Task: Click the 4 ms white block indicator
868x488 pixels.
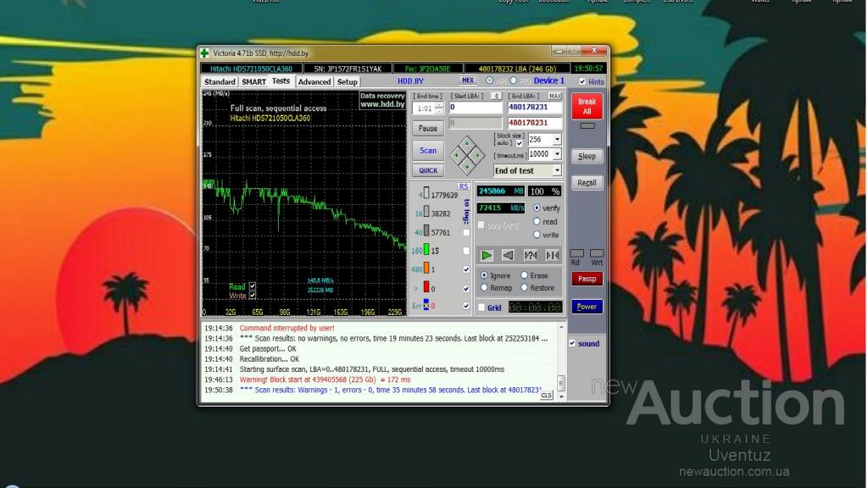Action: click(426, 194)
